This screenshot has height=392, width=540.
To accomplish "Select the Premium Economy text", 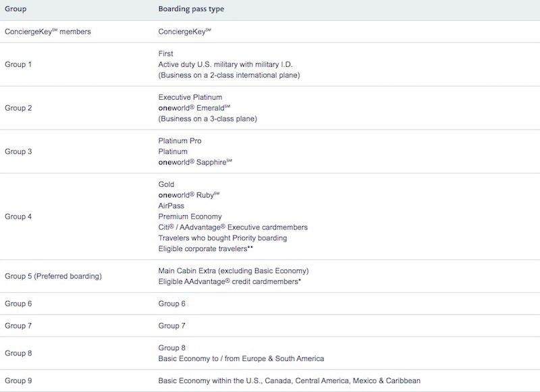I will (x=190, y=217).
